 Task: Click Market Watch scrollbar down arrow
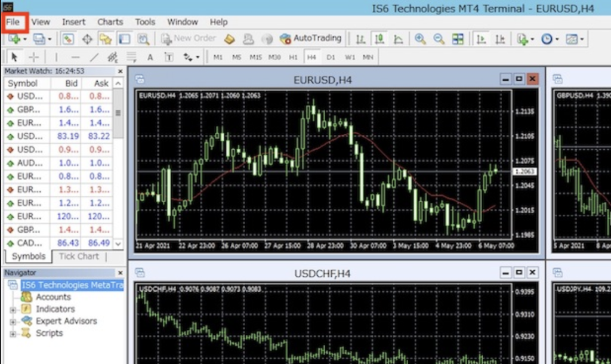point(118,243)
